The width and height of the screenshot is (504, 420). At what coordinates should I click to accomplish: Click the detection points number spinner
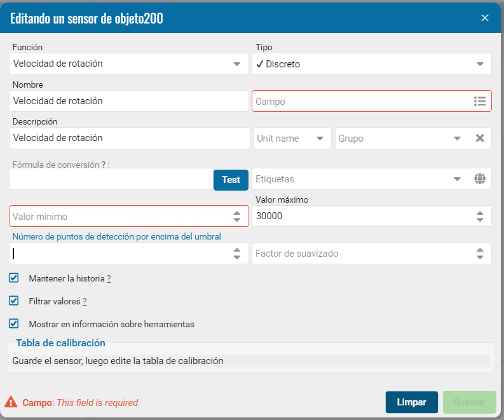(237, 254)
